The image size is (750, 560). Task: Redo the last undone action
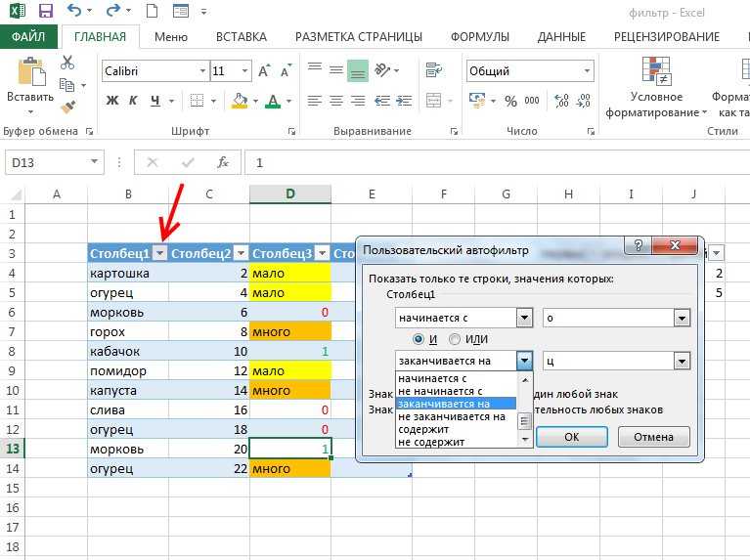pos(112,10)
